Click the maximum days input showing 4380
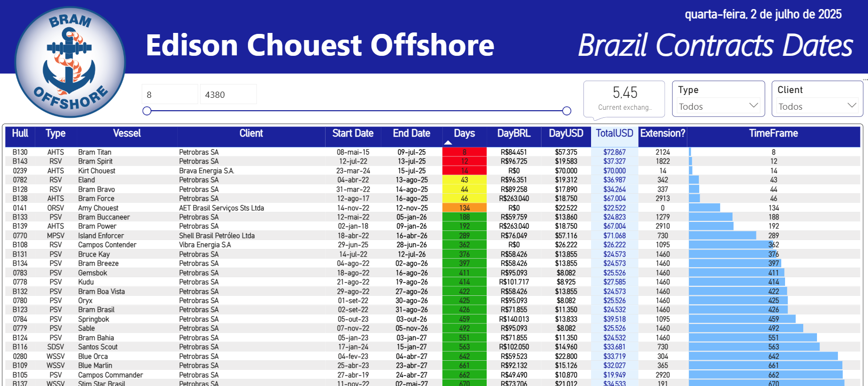Screen dimensions: 868x386 (228, 94)
